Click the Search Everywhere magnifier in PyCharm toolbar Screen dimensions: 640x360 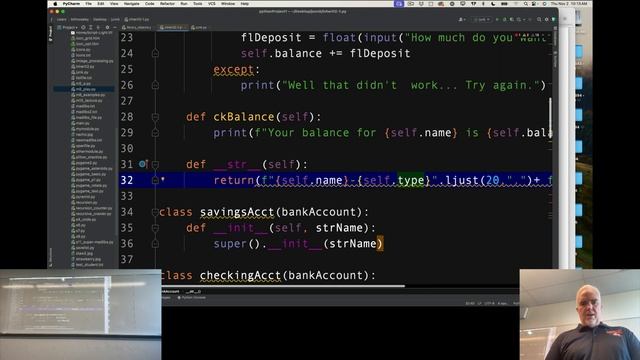coord(539,19)
